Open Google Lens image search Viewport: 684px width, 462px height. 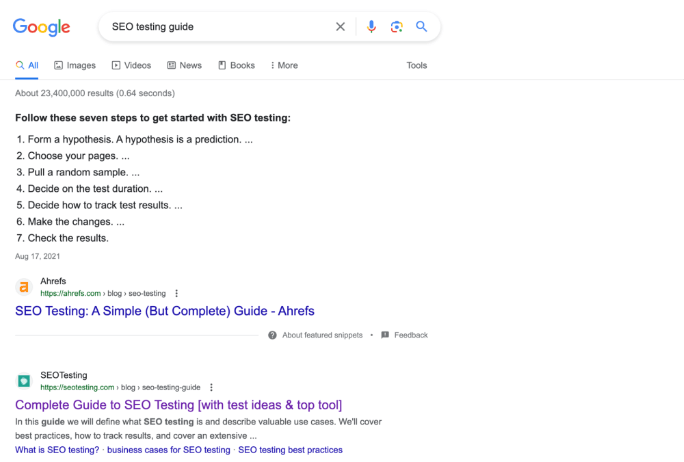click(x=396, y=27)
